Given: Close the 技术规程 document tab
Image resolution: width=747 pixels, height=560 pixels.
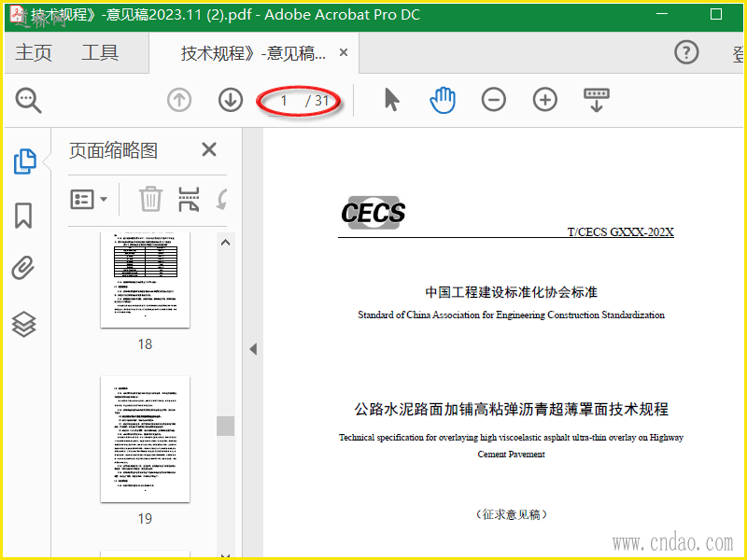Looking at the screenshot, I should pyautogui.click(x=344, y=52).
